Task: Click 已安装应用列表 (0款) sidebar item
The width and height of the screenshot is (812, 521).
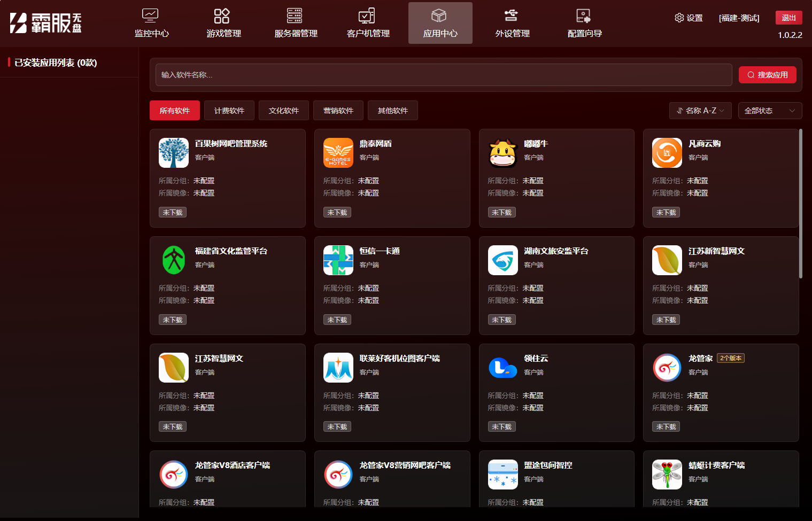Action: click(x=56, y=63)
